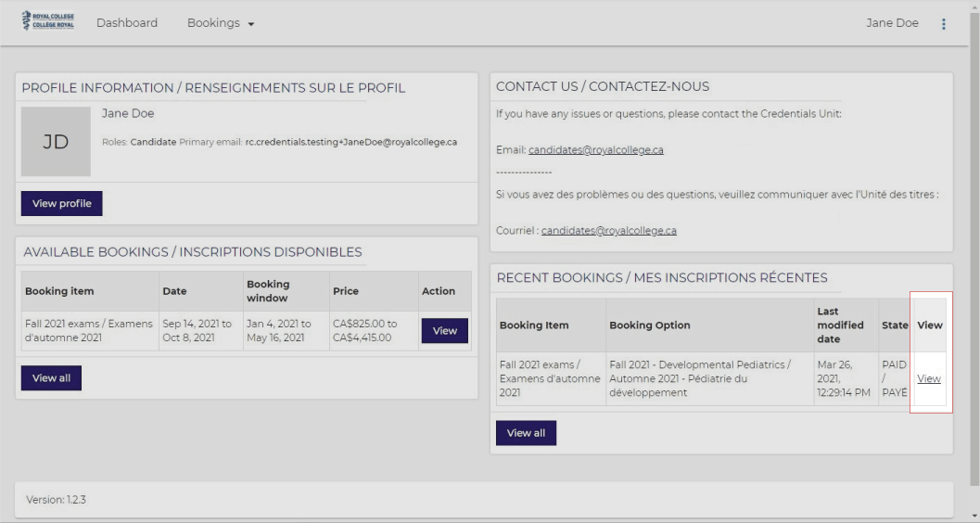
Task: Click the English candidates@royalcollege.ca email link
Action: tap(595, 150)
